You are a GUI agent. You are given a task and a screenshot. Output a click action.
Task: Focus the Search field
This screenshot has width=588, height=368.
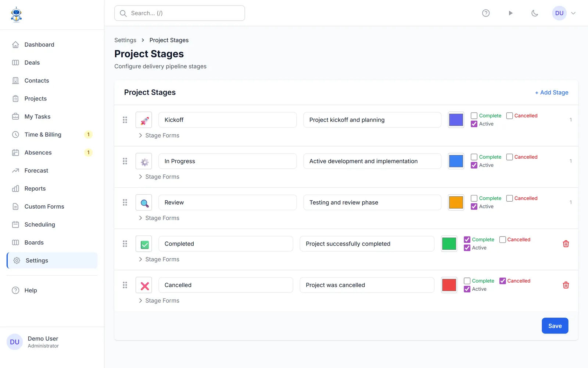(180, 13)
